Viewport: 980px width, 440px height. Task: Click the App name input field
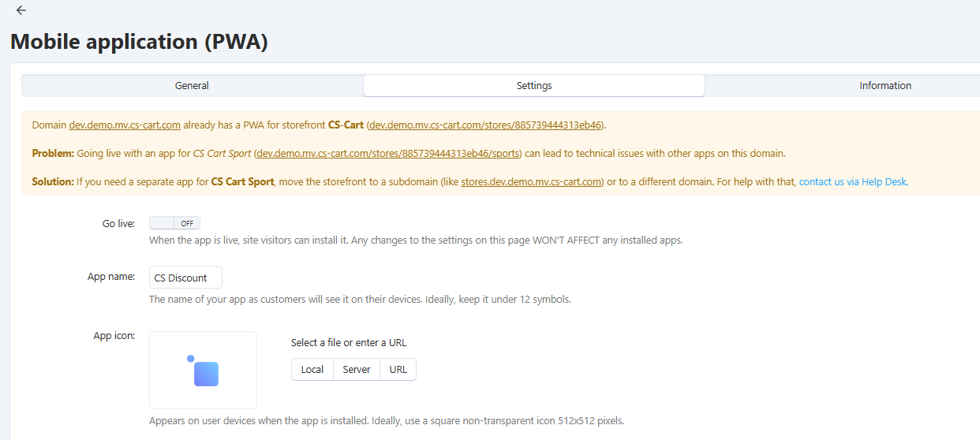click(185, 278)
